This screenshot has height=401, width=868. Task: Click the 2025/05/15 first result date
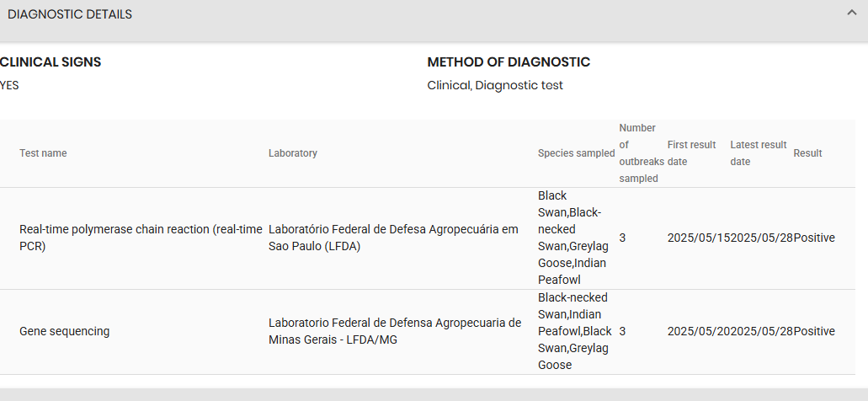pyautogui.click(x=699, y=238)
